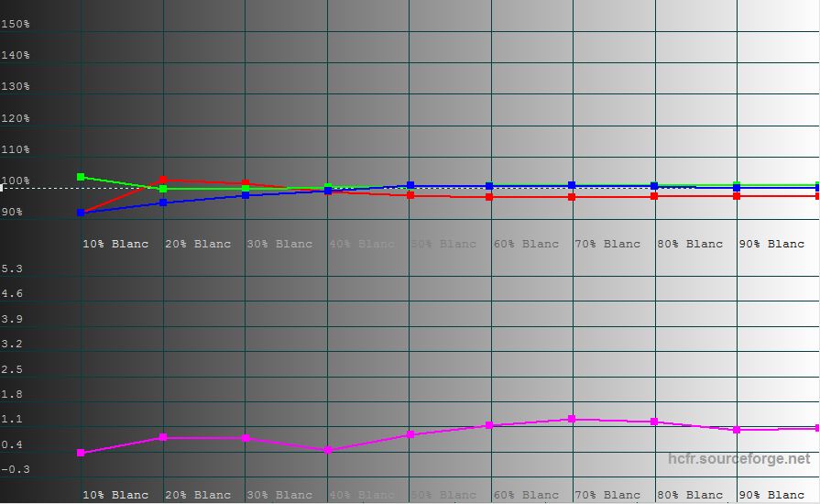This screenshot has width=820, height=504.
Task: Click the blue data point at 20% Blanc
Action: point(163,203)
